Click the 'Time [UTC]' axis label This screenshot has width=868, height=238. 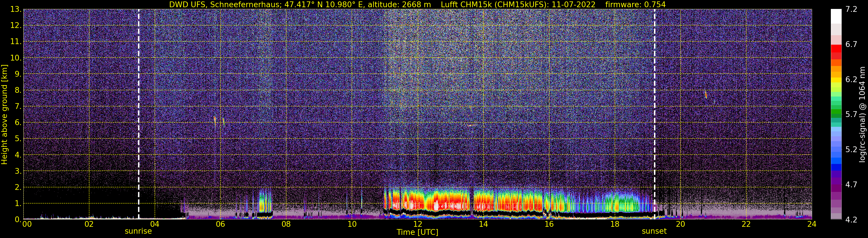(x=417, y=232)
